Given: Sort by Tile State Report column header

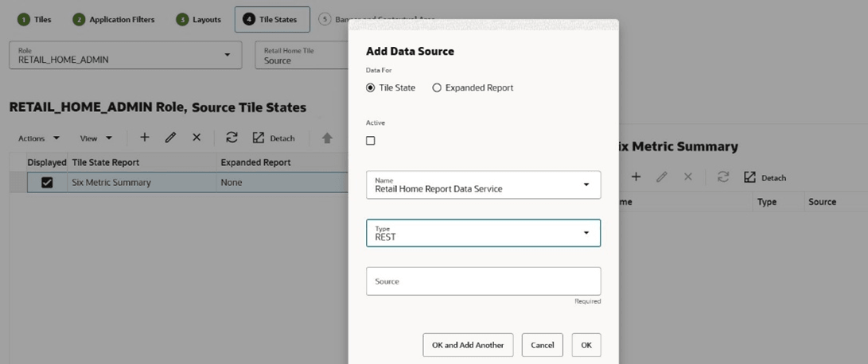Looking at the screenshot, I should 142,163.
